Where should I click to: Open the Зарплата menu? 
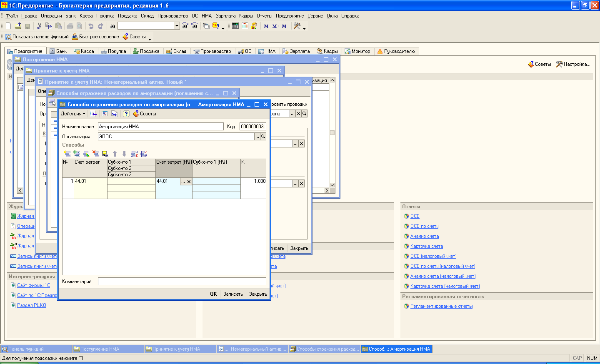click(x=225, y=16)
